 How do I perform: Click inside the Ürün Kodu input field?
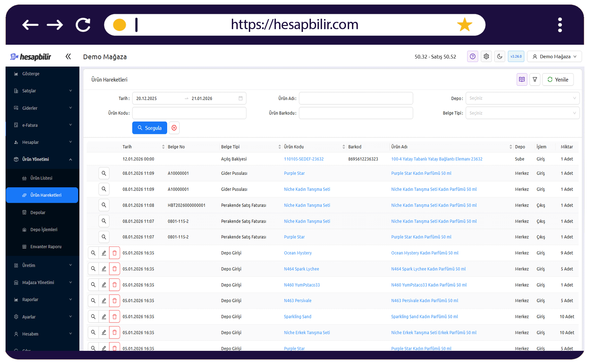coord(189,113)
